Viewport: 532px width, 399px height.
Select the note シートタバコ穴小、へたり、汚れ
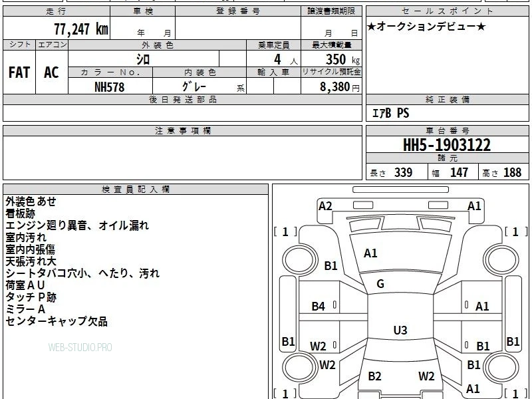click(x=82, y=273)
